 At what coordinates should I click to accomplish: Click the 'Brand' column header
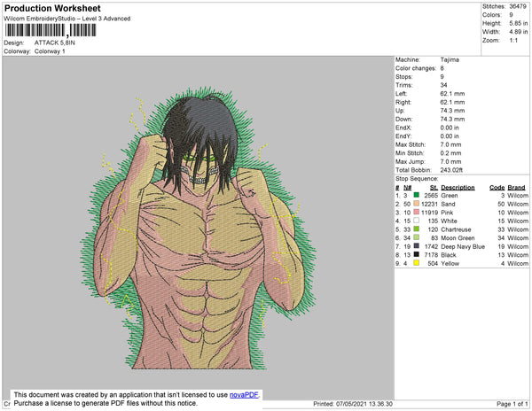point(516,188)
